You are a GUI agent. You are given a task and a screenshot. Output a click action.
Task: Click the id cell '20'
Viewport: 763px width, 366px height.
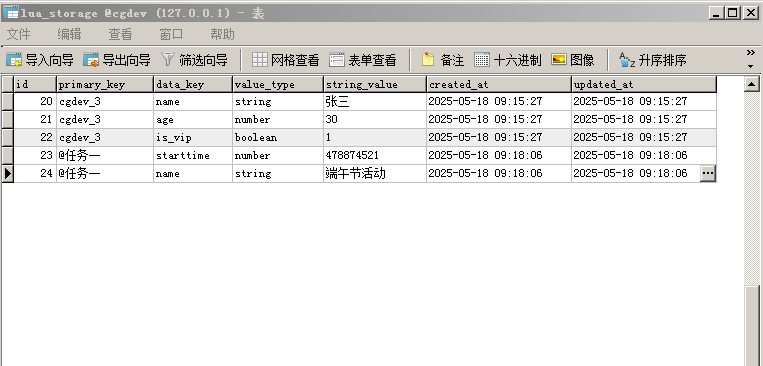click(35, 101)
